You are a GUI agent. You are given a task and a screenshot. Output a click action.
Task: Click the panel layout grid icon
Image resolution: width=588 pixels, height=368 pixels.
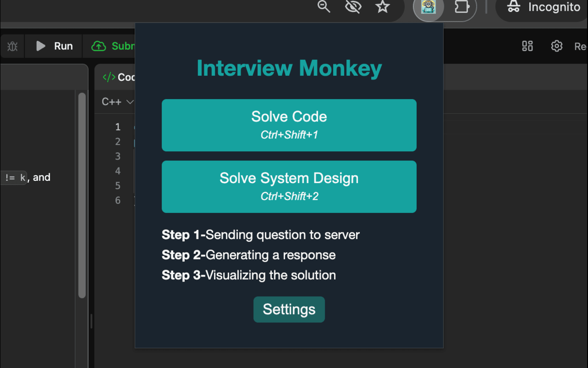tap(527, 46)
